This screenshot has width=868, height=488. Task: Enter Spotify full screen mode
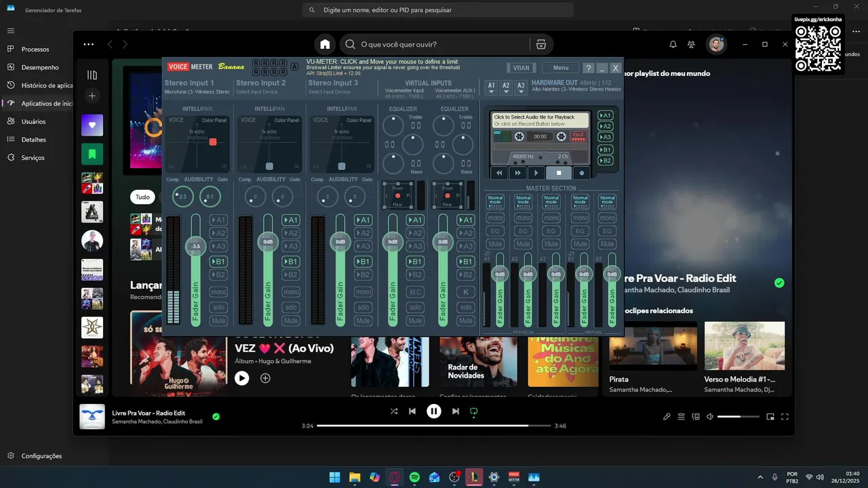tap(785, 417)
